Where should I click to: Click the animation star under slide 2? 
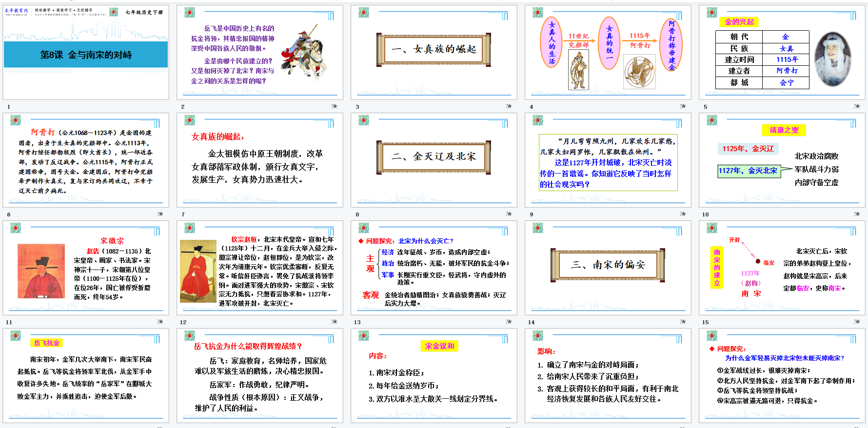[335, 106]
